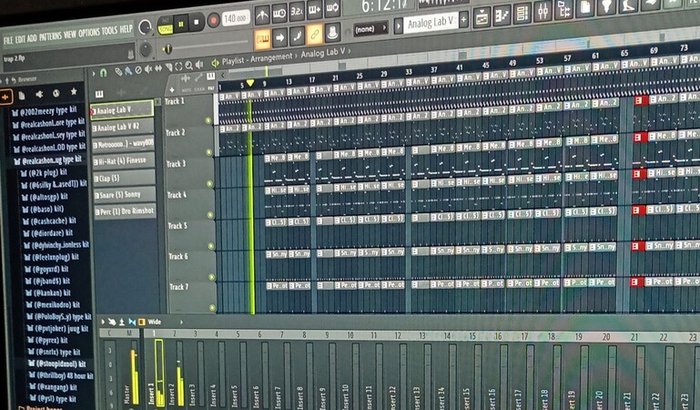
Task: Set the tempo field showing 140
Action: point(236,19)
